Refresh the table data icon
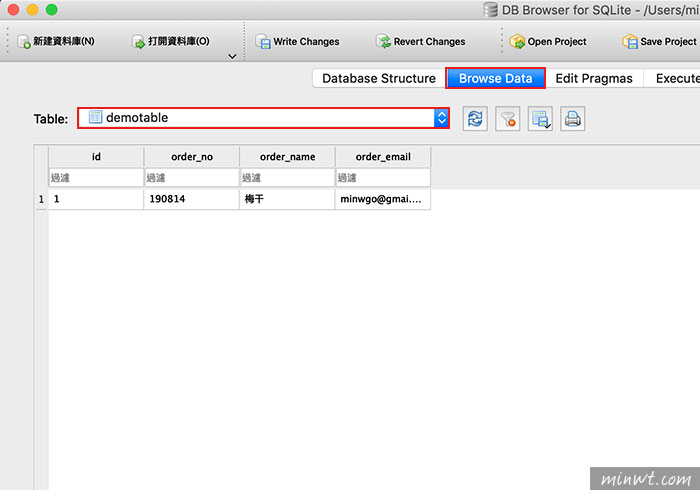The width and height of the screenshot is (700, 490). click(x=475, y=119)
